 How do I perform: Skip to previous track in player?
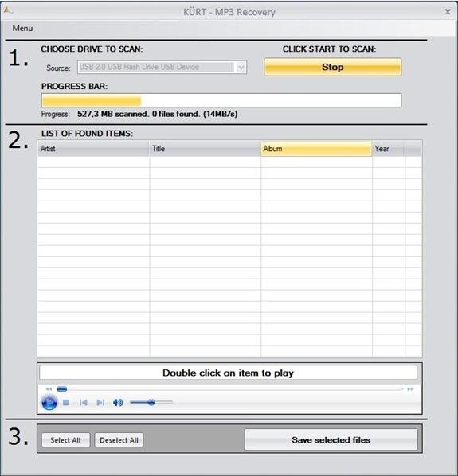click(x=83, y=403)
